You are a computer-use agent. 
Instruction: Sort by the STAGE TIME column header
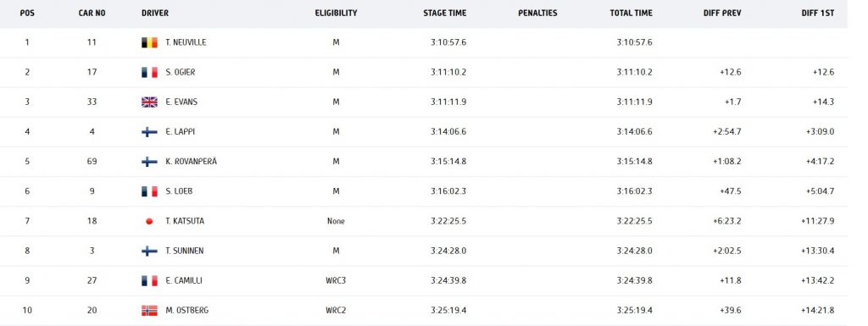pyautogui.click(x=445, y=14)
